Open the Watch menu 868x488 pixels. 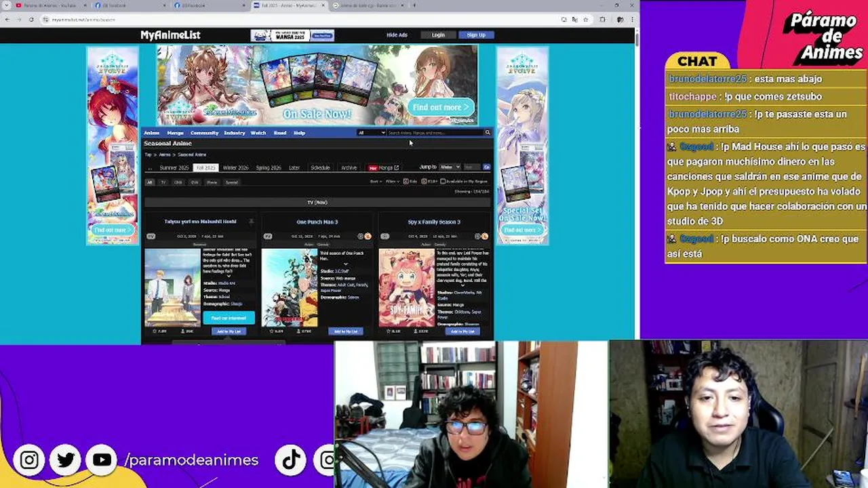258,133
